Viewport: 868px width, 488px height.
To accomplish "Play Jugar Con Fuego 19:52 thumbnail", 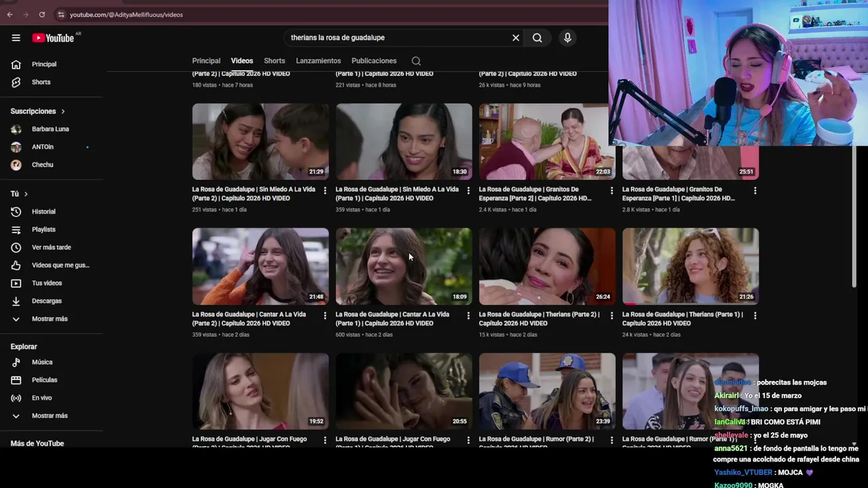I will coord(260,391).
